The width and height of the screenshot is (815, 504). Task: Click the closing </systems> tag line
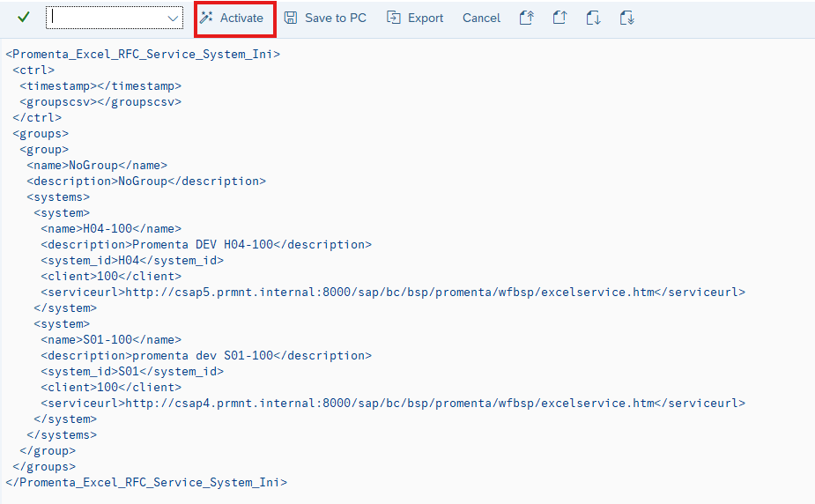pyautogui.click(x=62, y=434)
